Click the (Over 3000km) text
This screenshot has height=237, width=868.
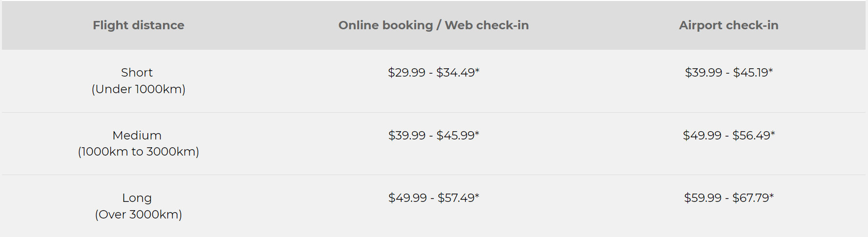(x=139, y=215)
